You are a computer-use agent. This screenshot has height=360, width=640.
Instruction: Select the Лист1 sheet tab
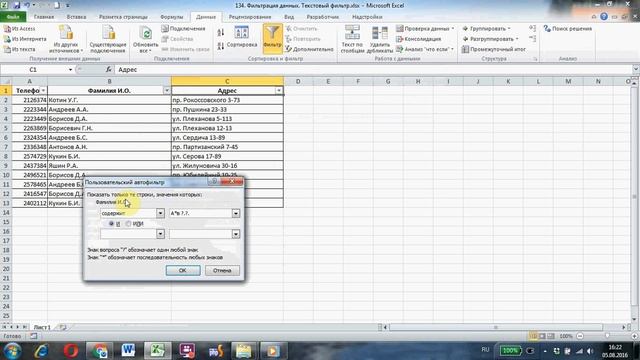pos(42,327)
